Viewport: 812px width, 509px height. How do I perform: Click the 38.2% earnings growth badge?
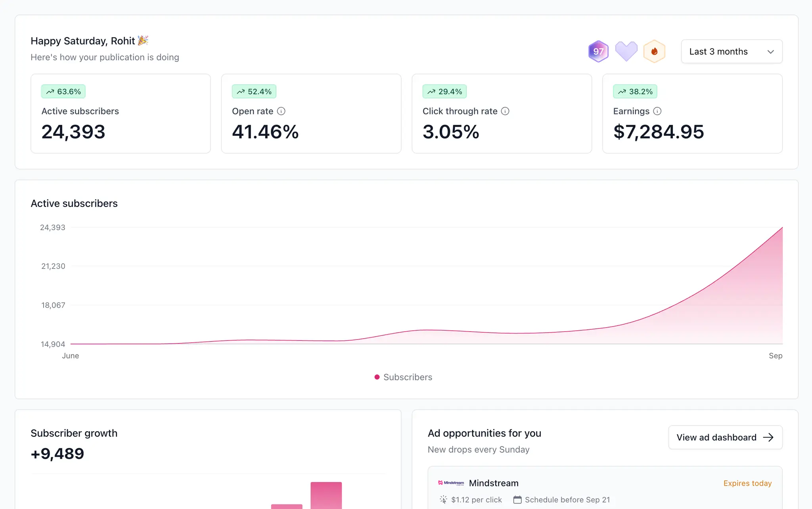(x=635, y=92)
